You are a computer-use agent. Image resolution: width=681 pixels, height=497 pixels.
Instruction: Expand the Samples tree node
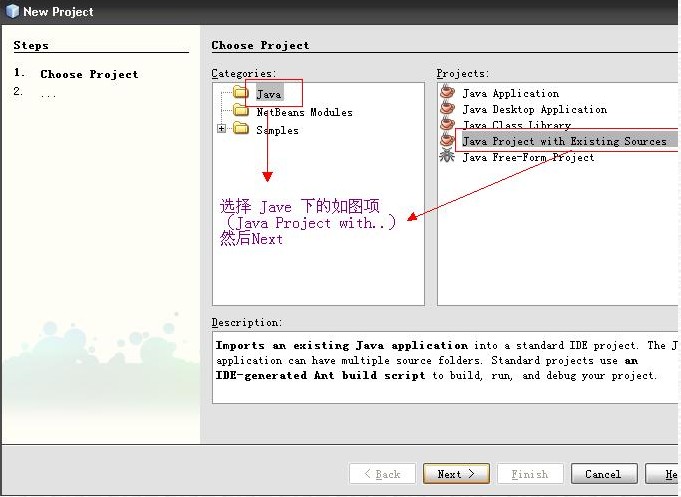coord(221,129)
